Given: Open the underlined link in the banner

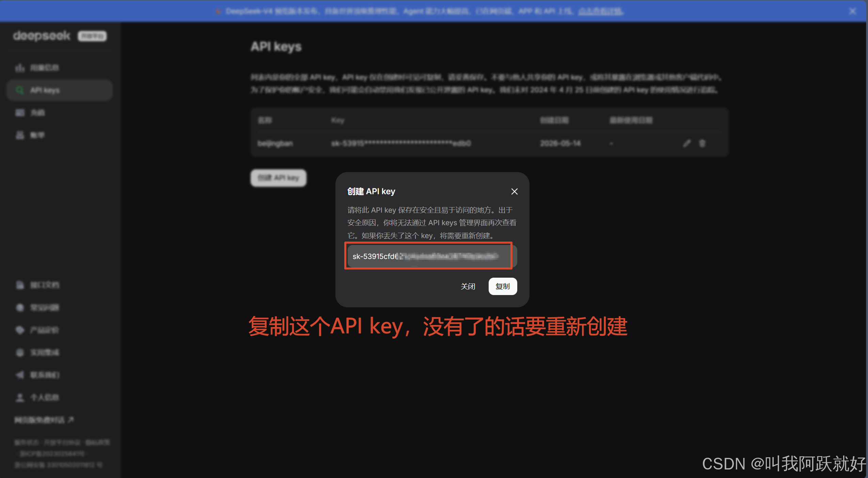Looking at the screenshot, I should [x=601, y=11].
